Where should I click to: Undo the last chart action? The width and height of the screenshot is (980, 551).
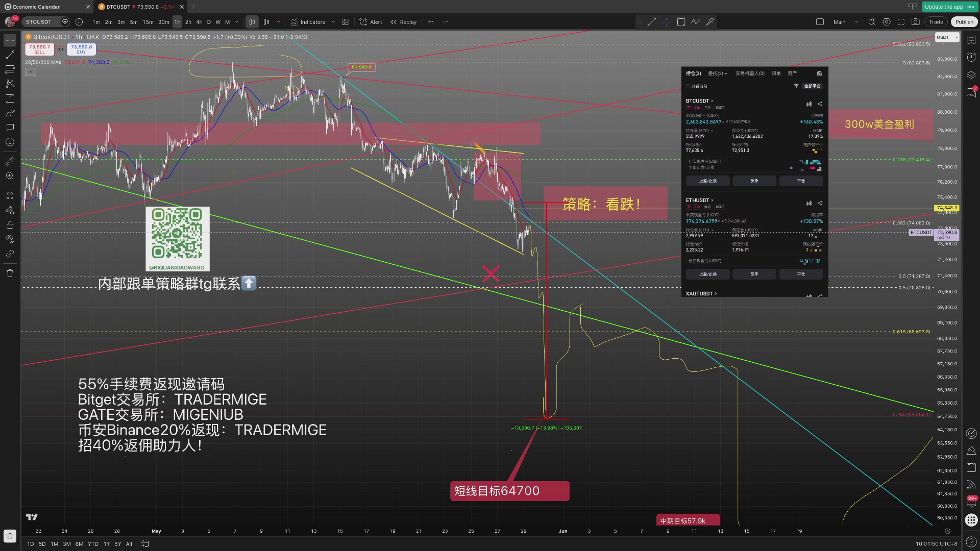[x=431, y=22]
